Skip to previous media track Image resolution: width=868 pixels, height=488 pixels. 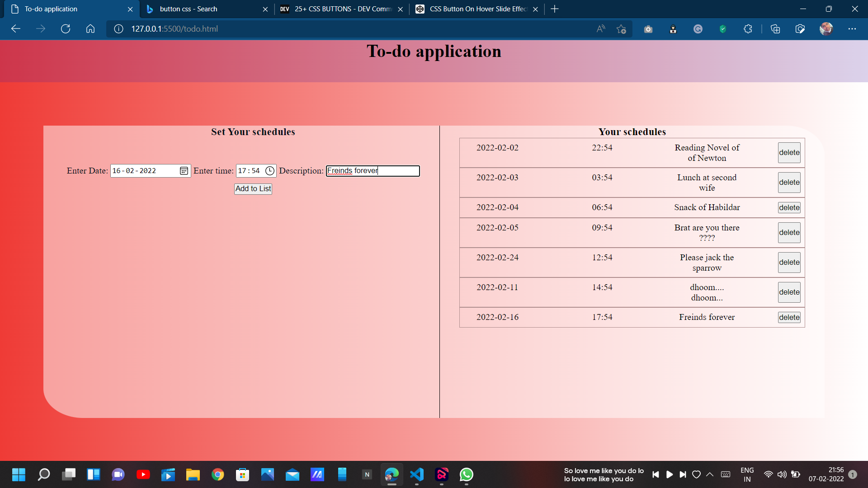[656, 474]
